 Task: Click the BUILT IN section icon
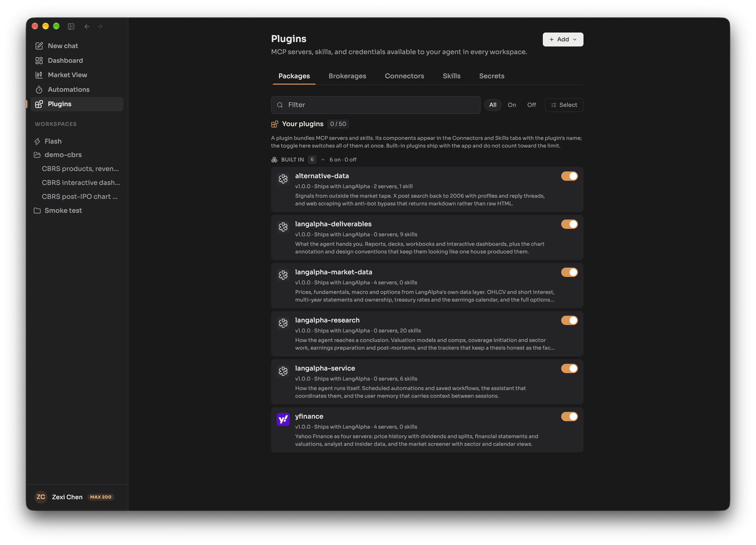click(x=274, y=160)
